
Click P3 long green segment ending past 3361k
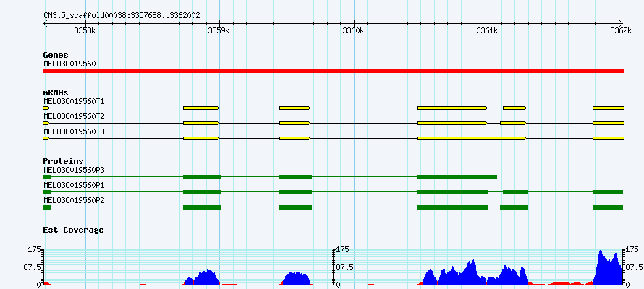tap(457, 177)
